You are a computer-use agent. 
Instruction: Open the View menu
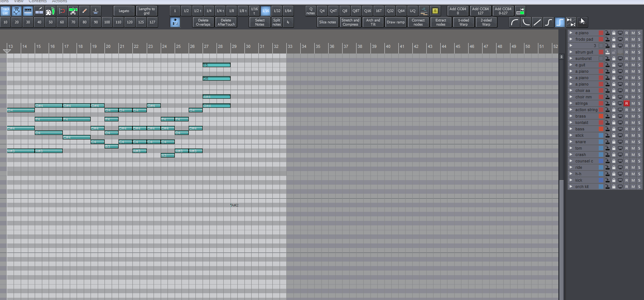(x=19, y=2)
